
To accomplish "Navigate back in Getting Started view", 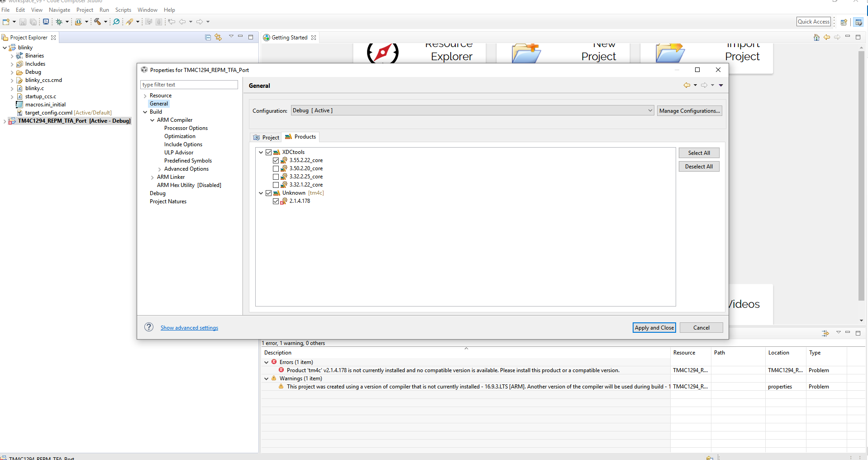I will (827, 37).
